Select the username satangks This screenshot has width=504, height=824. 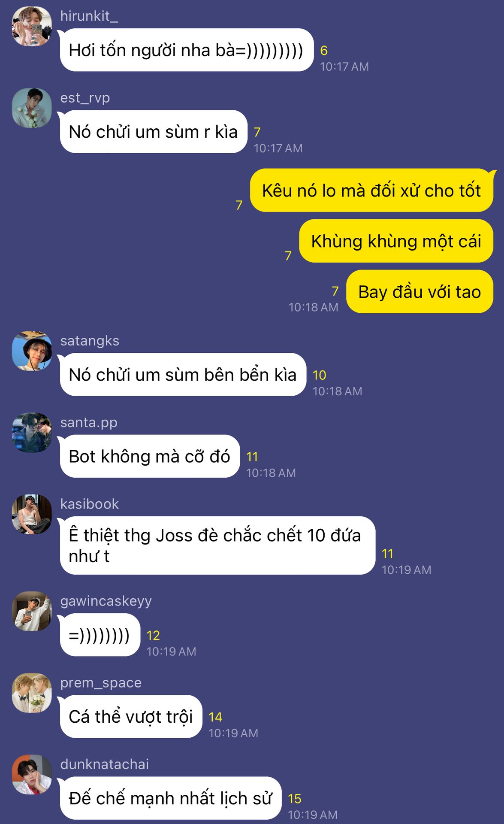(x=90, y=341)
